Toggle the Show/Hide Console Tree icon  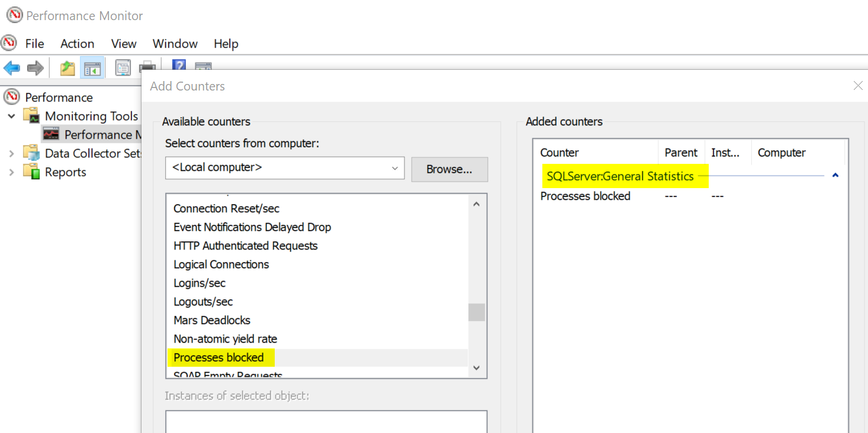[x=92, y=68]
